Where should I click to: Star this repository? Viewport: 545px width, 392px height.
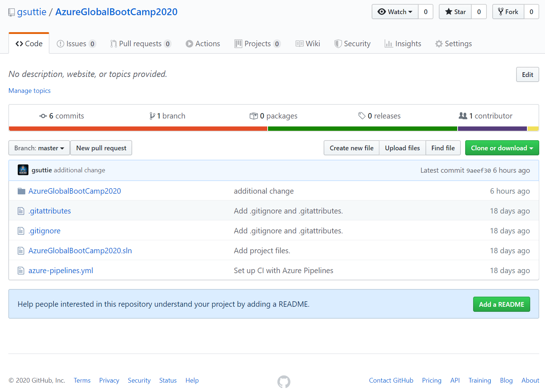[455, 12]
